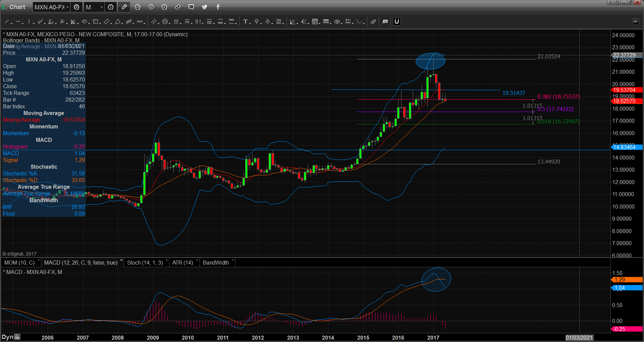Screen dimensions: 644x342
Task: Click the chat message icon in top bar
Action: tap(191, 7)
